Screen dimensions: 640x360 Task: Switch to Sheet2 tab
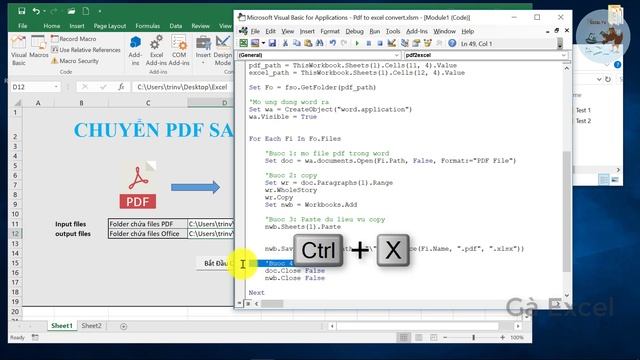click(91, 326)
